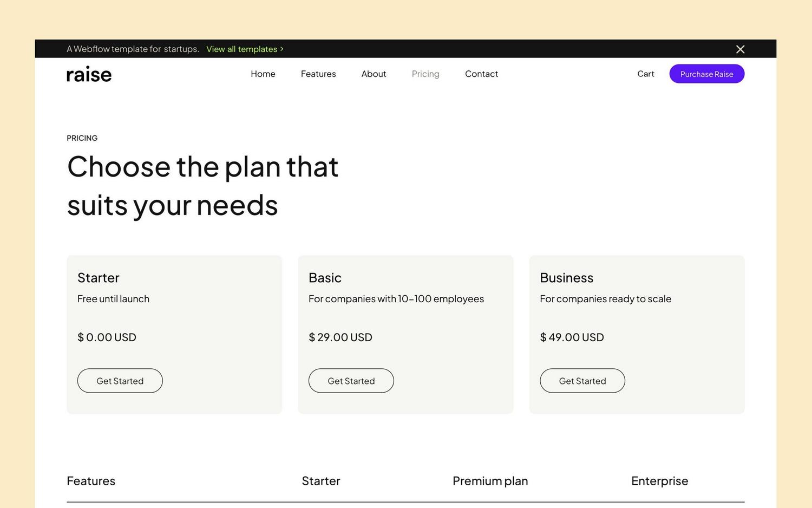Click the Premium plan column header
The height and width of the screenshot is (508, 812).
click(490, 480)
